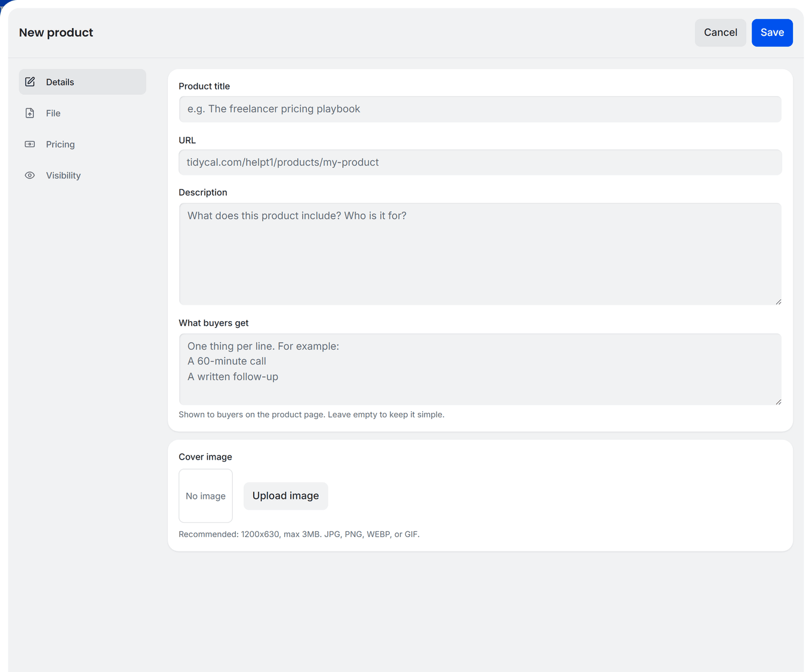
Task: Click the Description label
Action: click(x=203, y=192)
